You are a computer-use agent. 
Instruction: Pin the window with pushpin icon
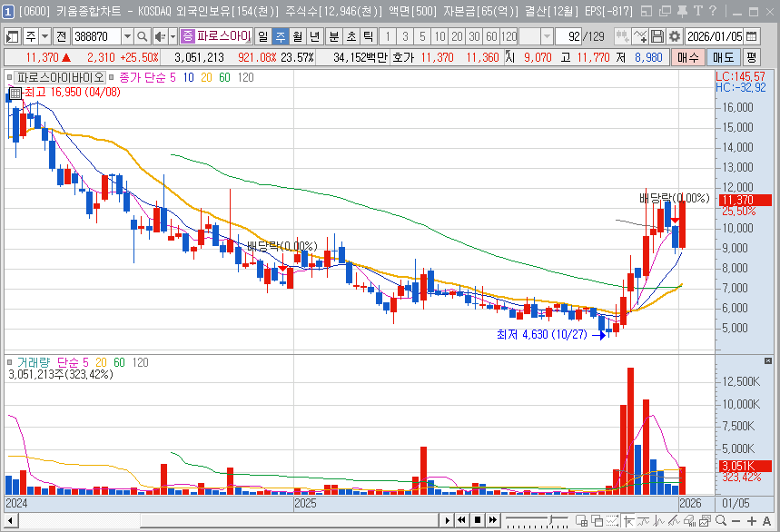point(683,11)
